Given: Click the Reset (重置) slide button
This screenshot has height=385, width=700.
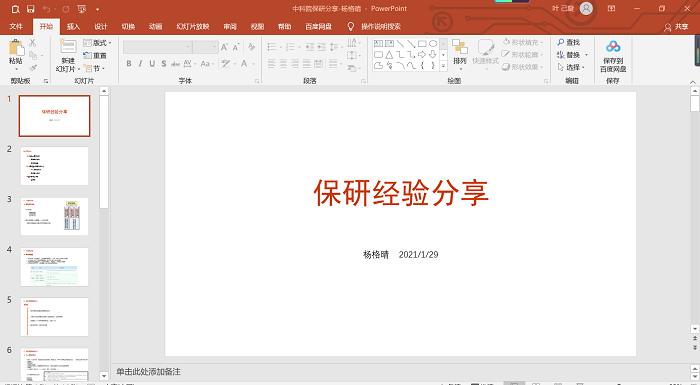Looking at the screenshot, I should coord(95,55).
